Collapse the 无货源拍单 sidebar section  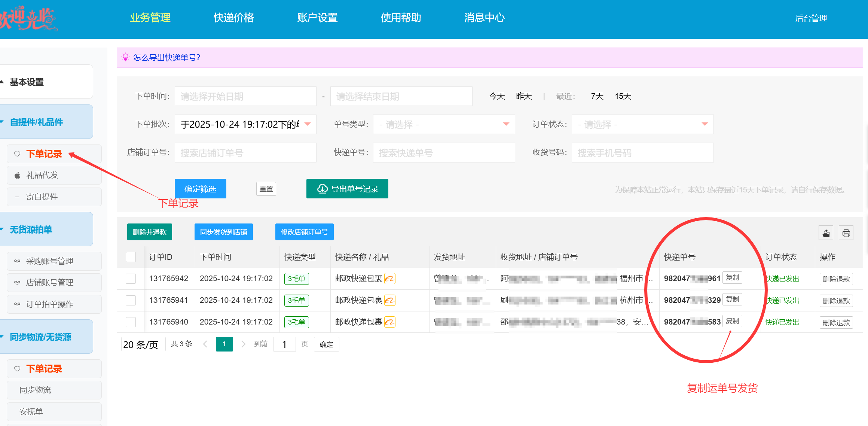tap(31, 229)
